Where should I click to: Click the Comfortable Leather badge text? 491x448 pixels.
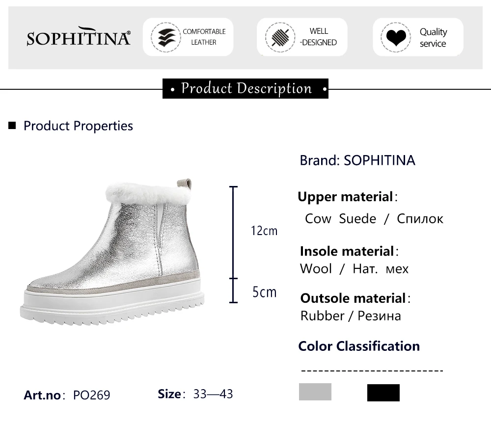[x=204, y=37]
